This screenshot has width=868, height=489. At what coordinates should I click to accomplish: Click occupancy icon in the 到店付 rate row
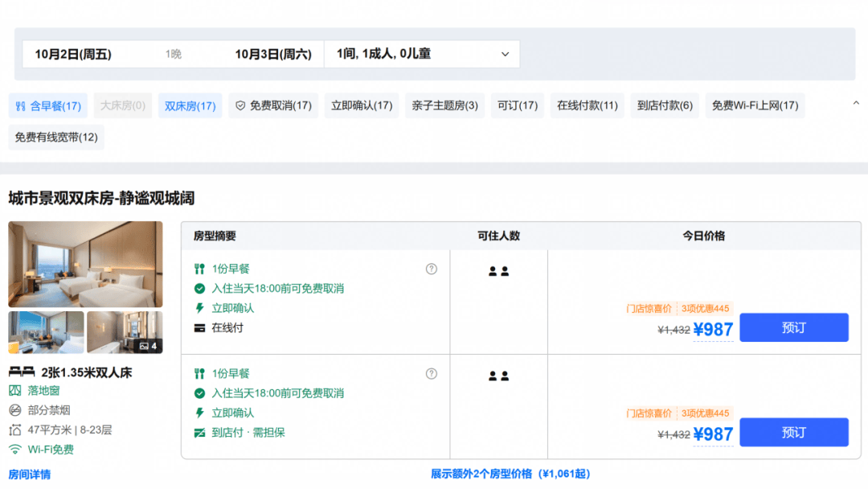(498, 376)
